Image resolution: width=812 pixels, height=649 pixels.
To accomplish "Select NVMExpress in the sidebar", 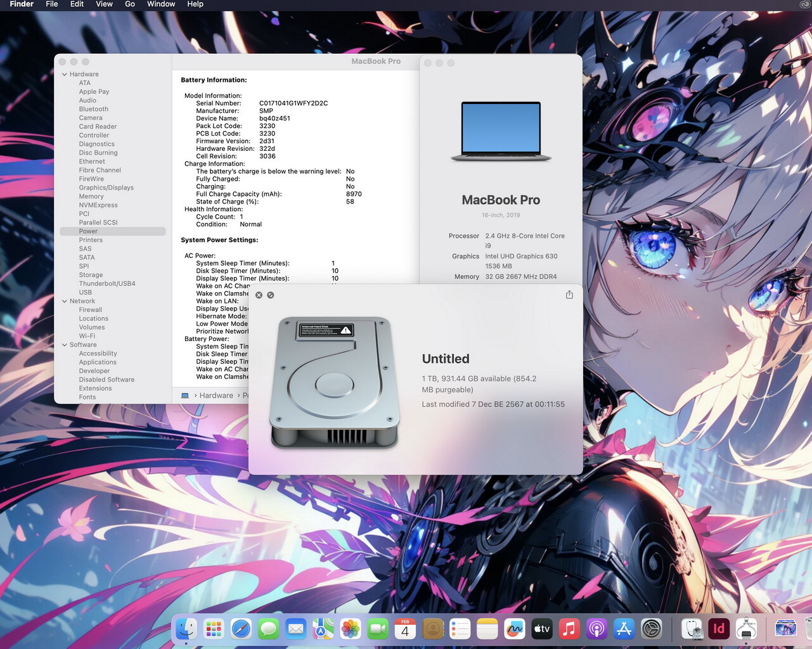I will pos(98,205).
